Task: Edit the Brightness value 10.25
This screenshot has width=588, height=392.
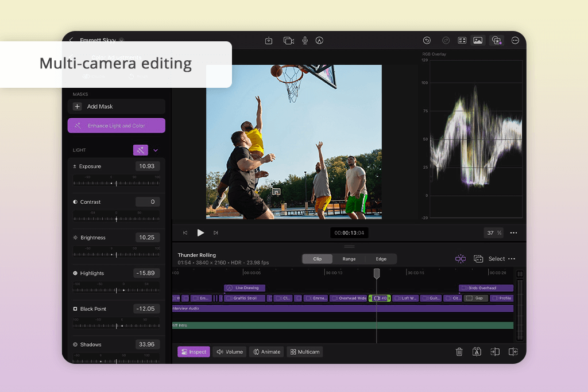Action: (x=147, y=237)
